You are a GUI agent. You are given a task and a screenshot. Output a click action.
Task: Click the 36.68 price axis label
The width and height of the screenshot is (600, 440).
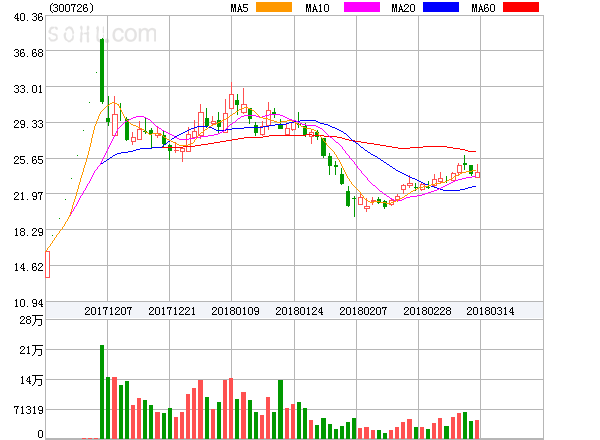coord(28,53)
